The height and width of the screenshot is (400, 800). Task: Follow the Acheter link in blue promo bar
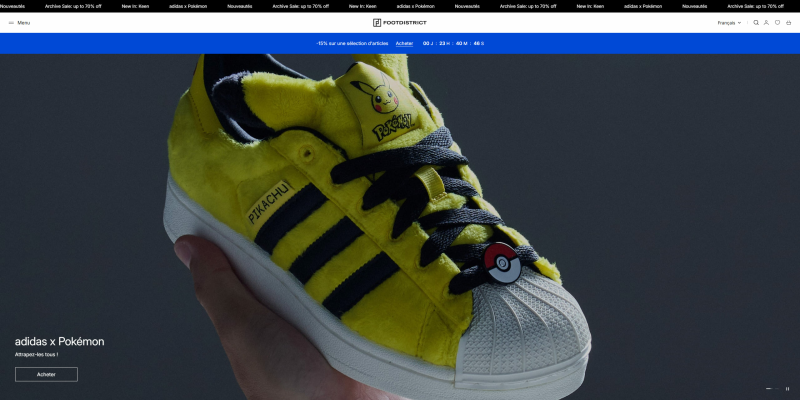click(x=405, y=43)
